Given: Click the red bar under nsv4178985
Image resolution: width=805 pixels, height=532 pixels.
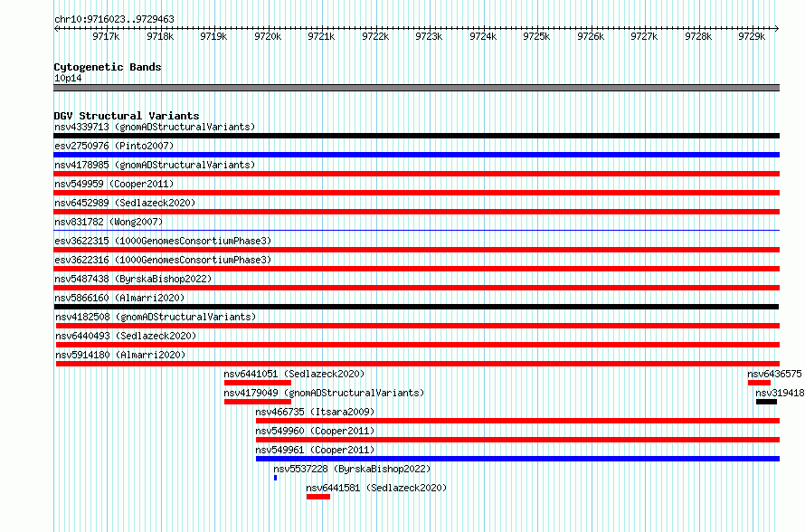Looking at the screenshot, I should [x=416, y=174].
